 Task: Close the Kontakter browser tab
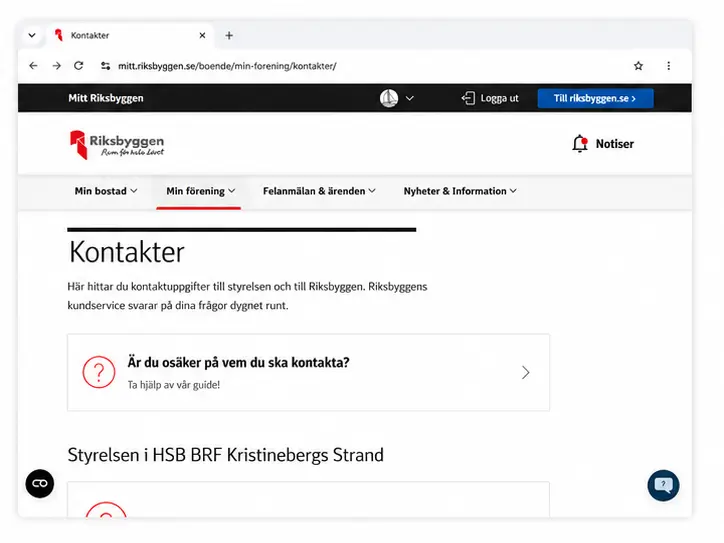click(x=202, y=36)
